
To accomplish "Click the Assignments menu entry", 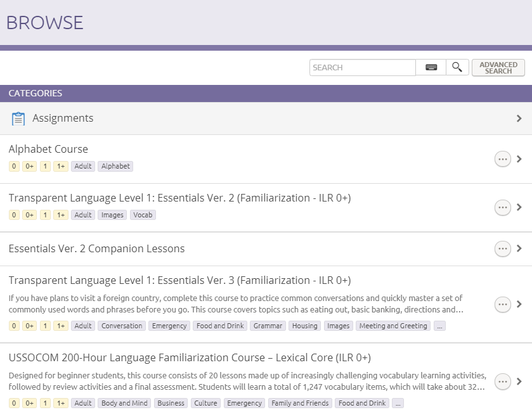I will [x=62, y=118].
